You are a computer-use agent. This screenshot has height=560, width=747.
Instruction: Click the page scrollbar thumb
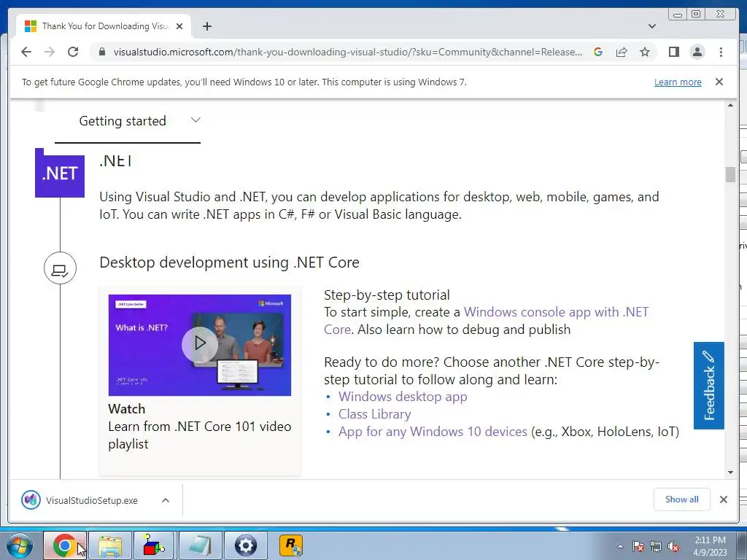[730, 174]
